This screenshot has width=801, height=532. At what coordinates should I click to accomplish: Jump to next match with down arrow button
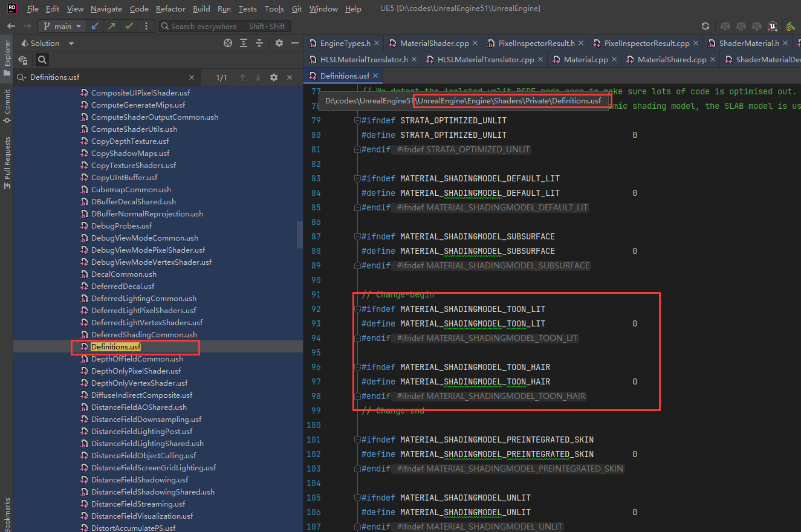258,77
